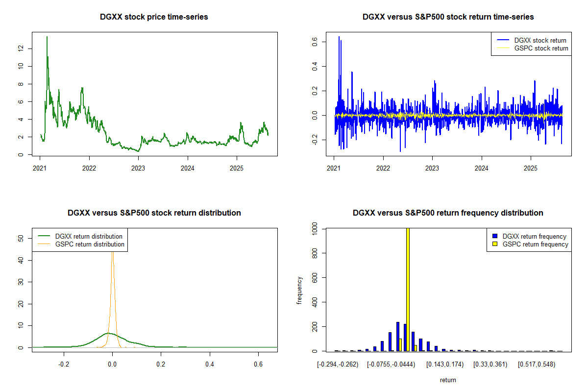The image size is (588, 392).
Task: Select the "return frequency distribution" chart title
Action: (448, 213)
